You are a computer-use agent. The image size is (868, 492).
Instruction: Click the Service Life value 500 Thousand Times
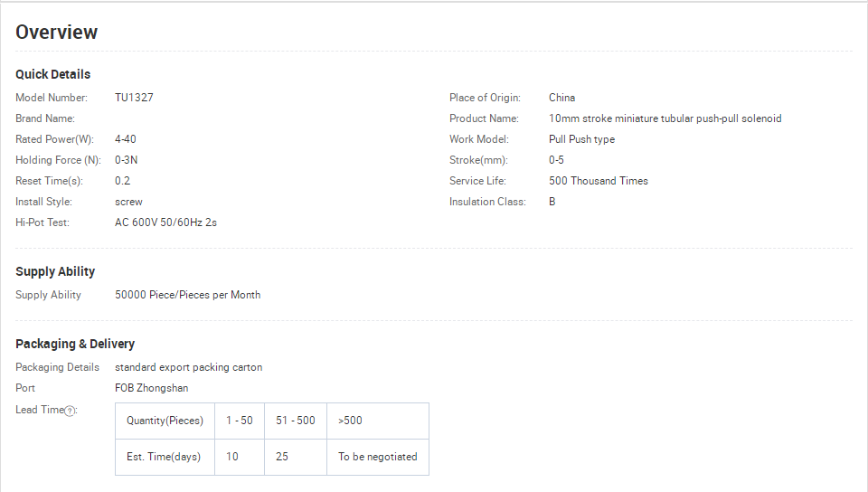tap(598, 181)
